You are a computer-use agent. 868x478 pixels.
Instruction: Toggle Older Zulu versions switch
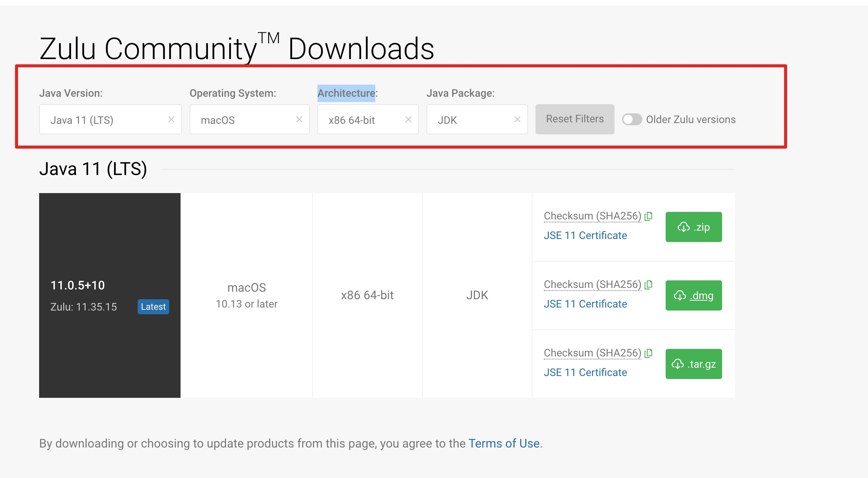[632, 119]
